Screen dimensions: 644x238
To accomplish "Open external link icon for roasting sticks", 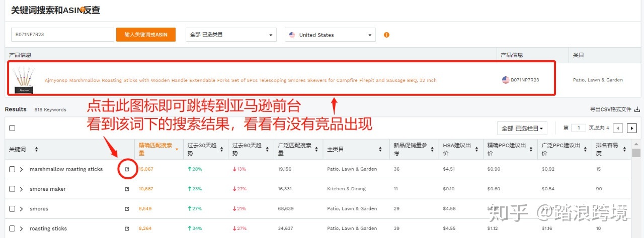I will pos(127,228).
